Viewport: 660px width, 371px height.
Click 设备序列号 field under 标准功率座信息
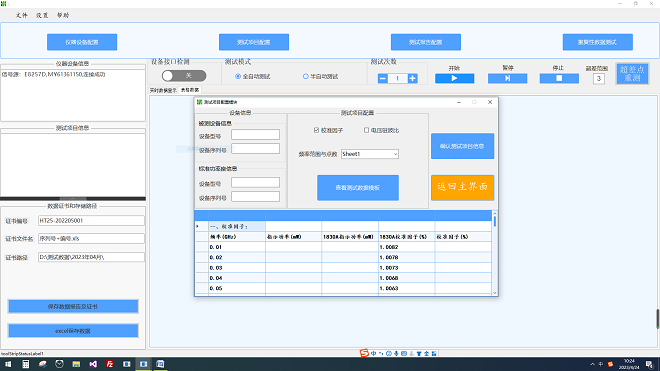pyautogui.click(x=255, y=197)
